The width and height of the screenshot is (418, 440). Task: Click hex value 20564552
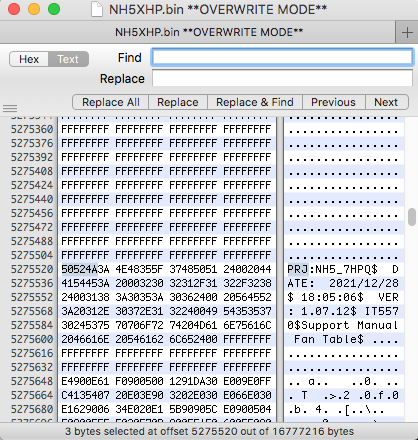coord(247,297)
